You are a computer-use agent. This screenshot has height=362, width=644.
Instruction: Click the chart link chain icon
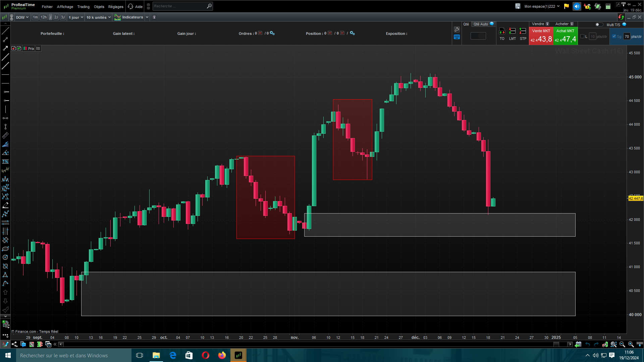click(12, 17)
